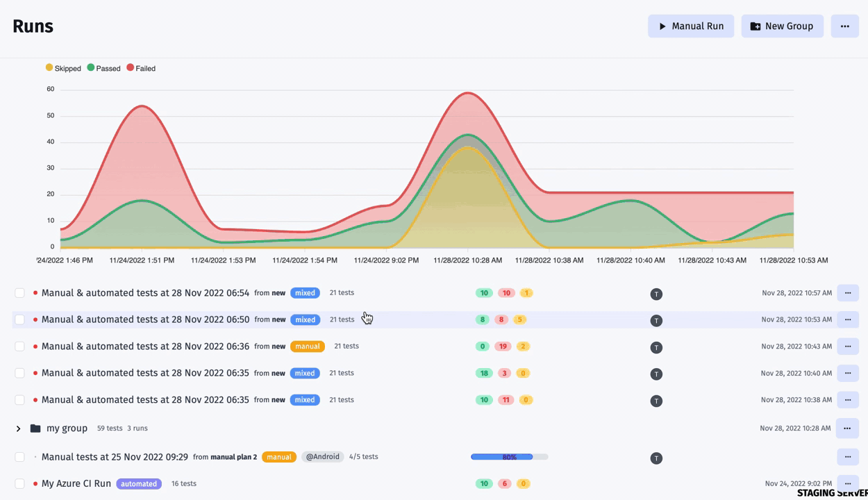The image size is (868, 500).
Task: Click the red status dot on My Azure CI Run
Action: point(35,483)
